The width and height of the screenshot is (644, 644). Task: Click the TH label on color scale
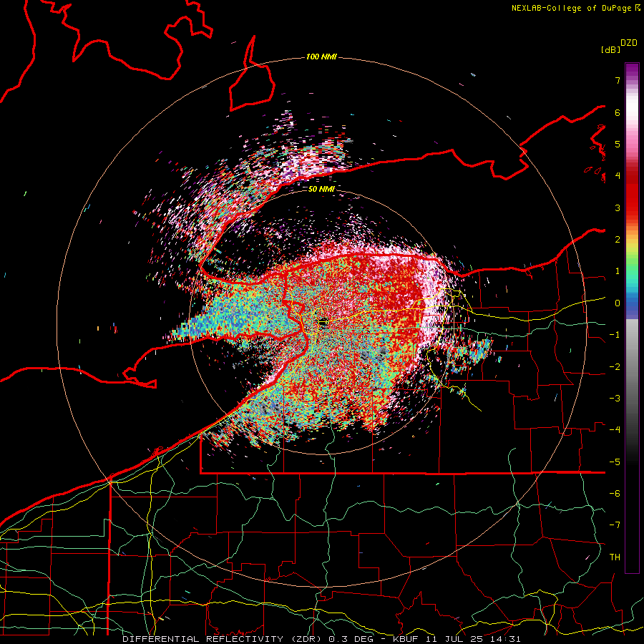[615, 557]
